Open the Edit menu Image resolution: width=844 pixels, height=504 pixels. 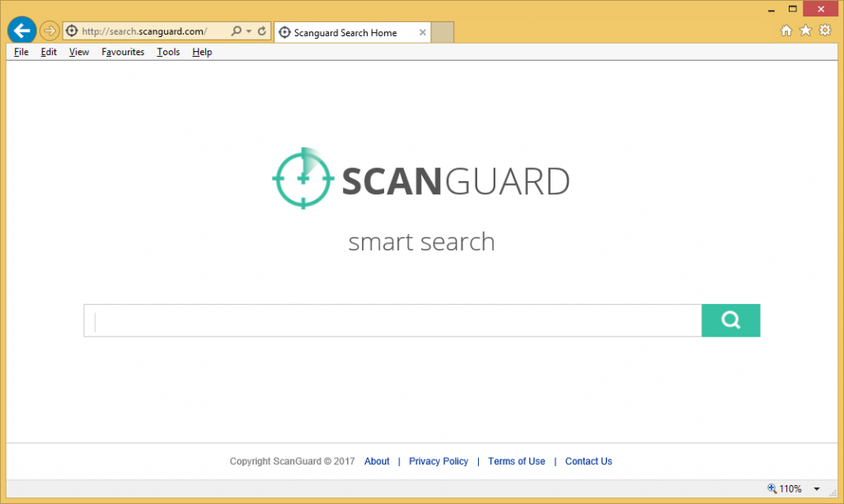click(49, 52)
